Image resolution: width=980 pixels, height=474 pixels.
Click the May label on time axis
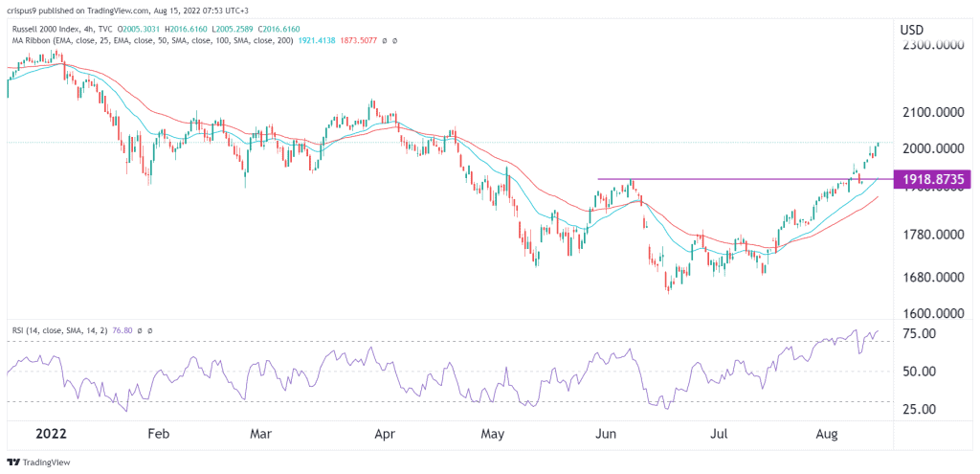495,434
